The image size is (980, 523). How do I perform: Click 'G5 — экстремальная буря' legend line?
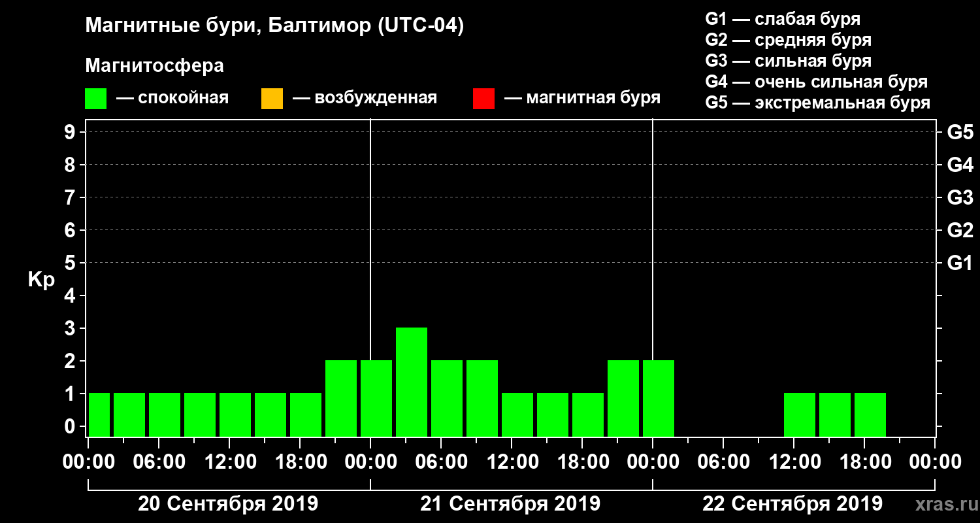pyautogui.click(x=817, y=103)
